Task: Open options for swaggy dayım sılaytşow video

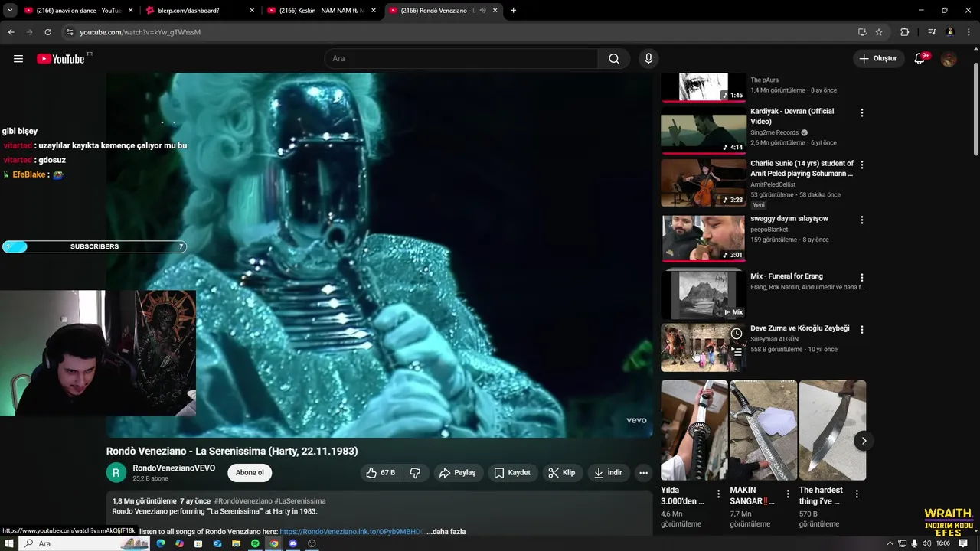Action: 862,220
